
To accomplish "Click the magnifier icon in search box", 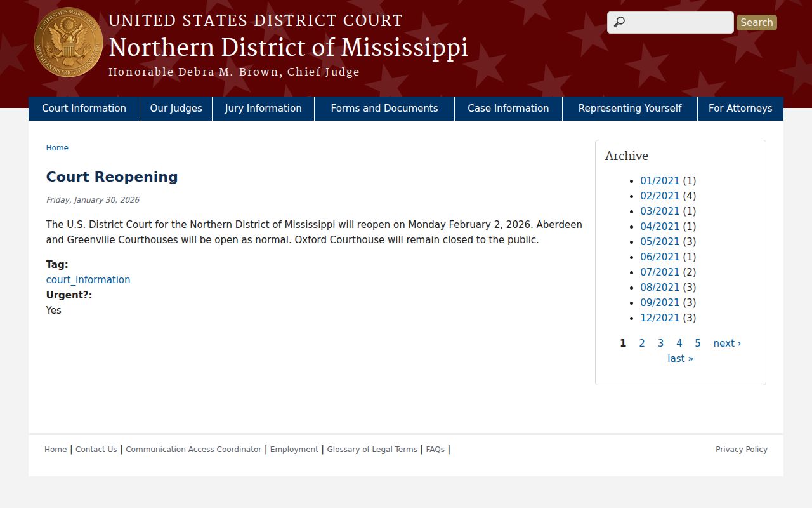I will click(x=619, y=22).
